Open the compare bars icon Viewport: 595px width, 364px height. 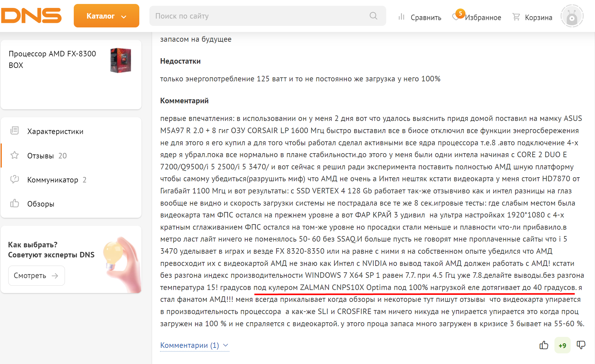click(x=401, y=17)
